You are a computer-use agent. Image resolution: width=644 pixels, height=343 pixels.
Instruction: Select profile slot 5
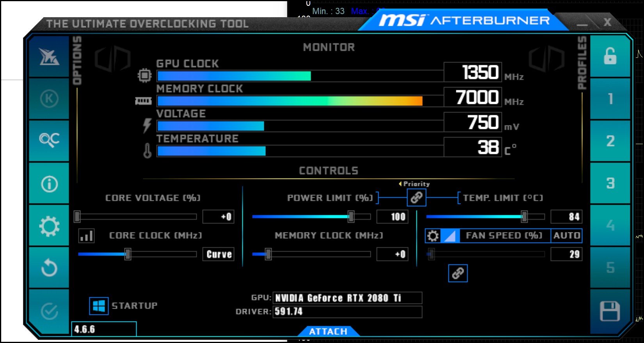coord(610,268)
